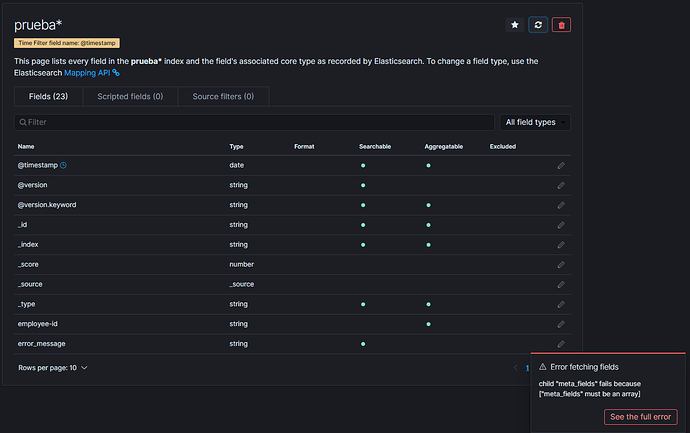Edit the _id field pencil icon

pyautogui.click(x=561, y=225)
